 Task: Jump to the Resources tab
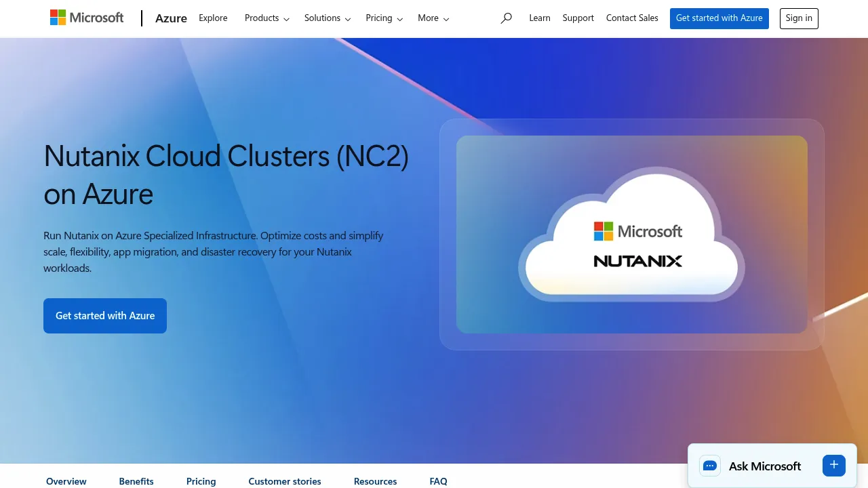(375, 481)
